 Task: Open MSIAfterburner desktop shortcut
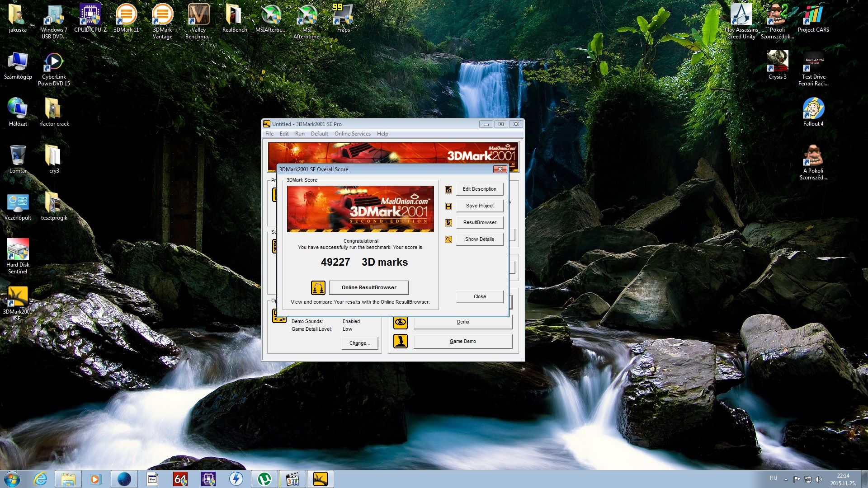click(271, 19)
